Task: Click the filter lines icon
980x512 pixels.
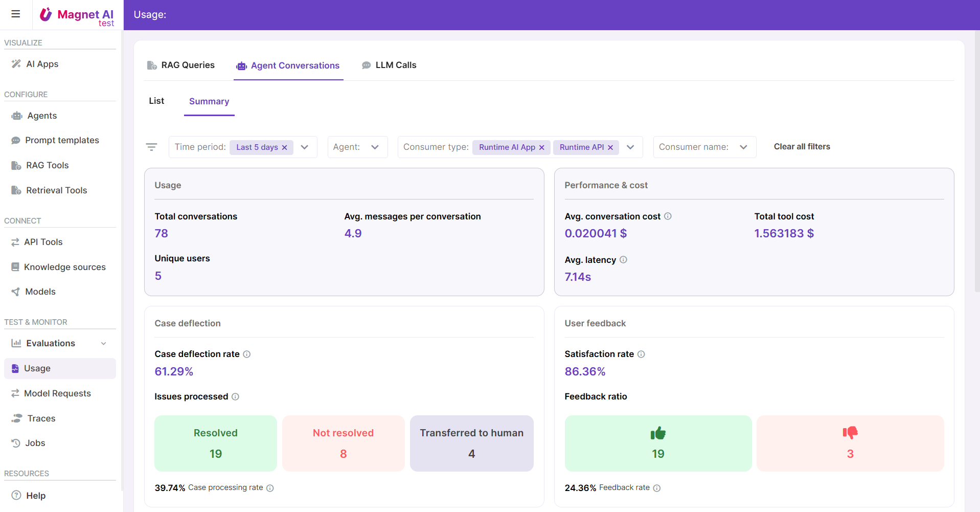Action: click(x=151, y=147)
